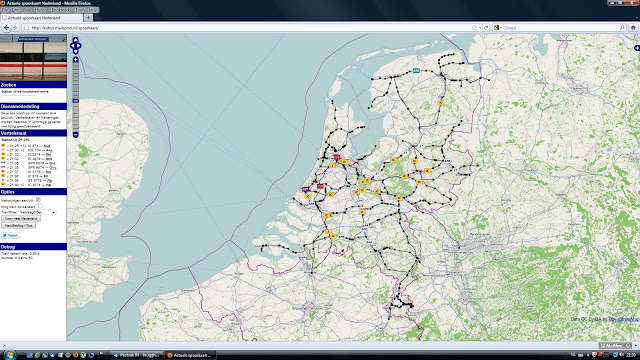This screenshot has width=640, height=360.
Task: Click the map zoom-in plus button
Action: [x=76, y=60]
